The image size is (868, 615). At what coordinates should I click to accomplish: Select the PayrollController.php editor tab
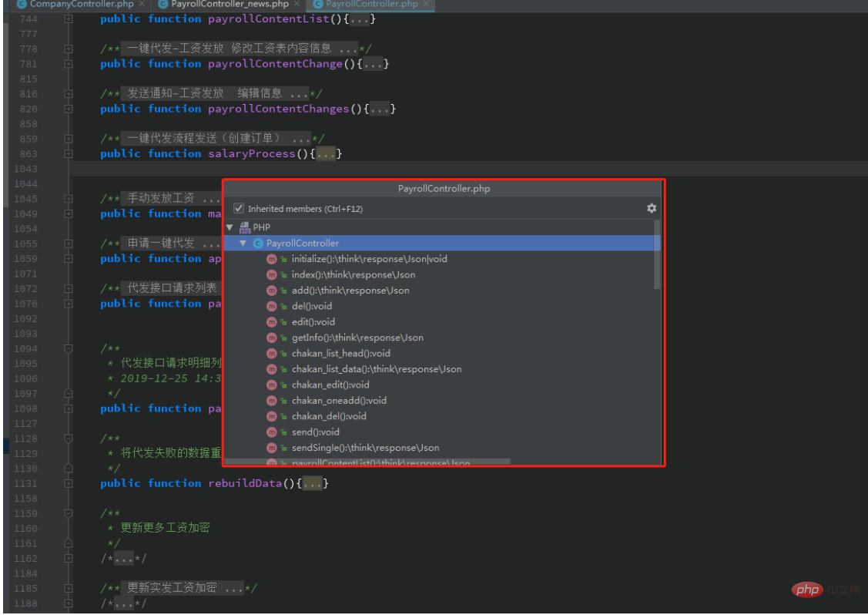click(371, 5)
